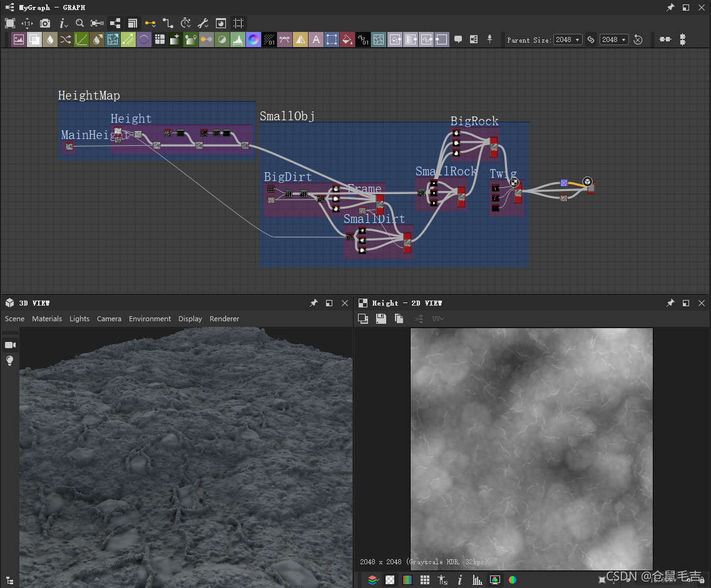Add a Levels node with the histogram icon
The height and width of the screenshot is (588, 711).
point(238,39)
